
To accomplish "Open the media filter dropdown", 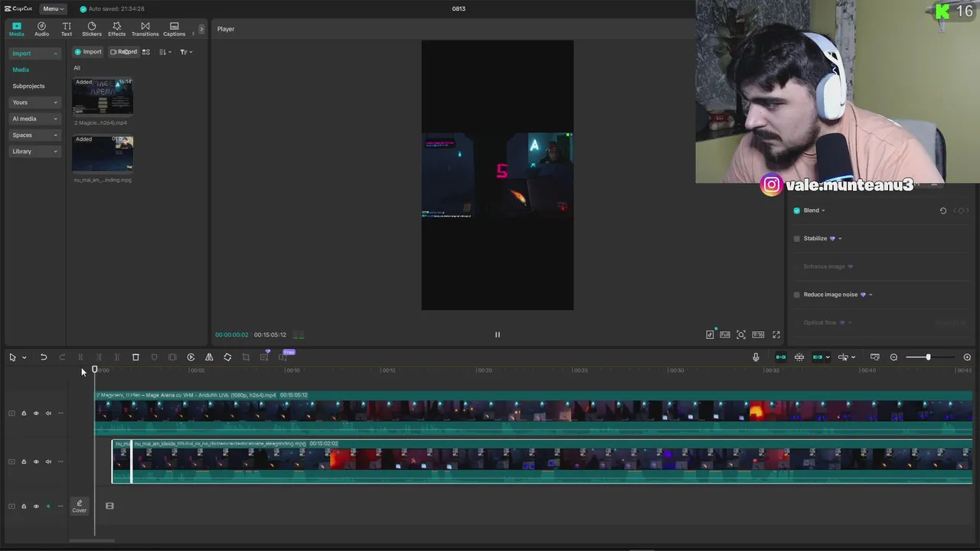I will 186,52.
